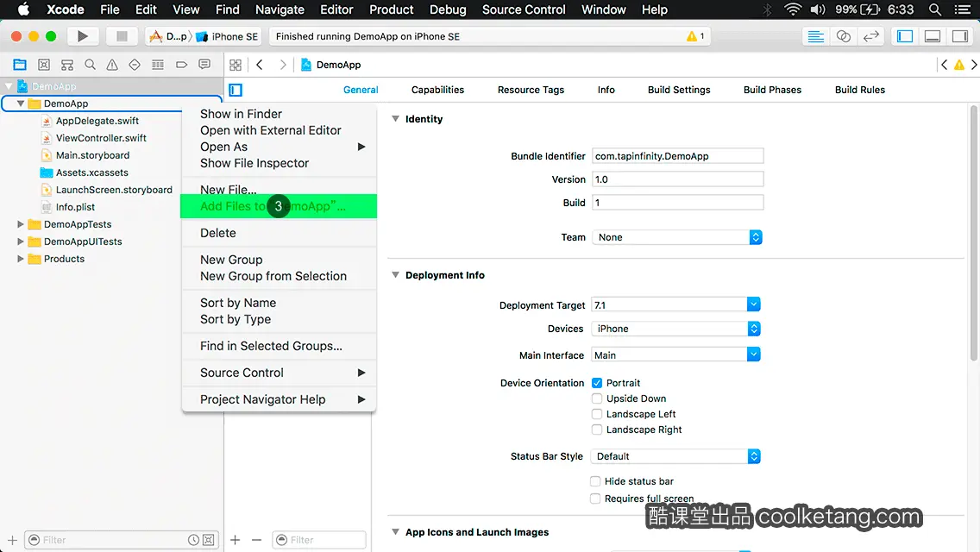This screenshot has width=980, height=552.
Task: Go back in editor history
Action: (x=260, y=65)
